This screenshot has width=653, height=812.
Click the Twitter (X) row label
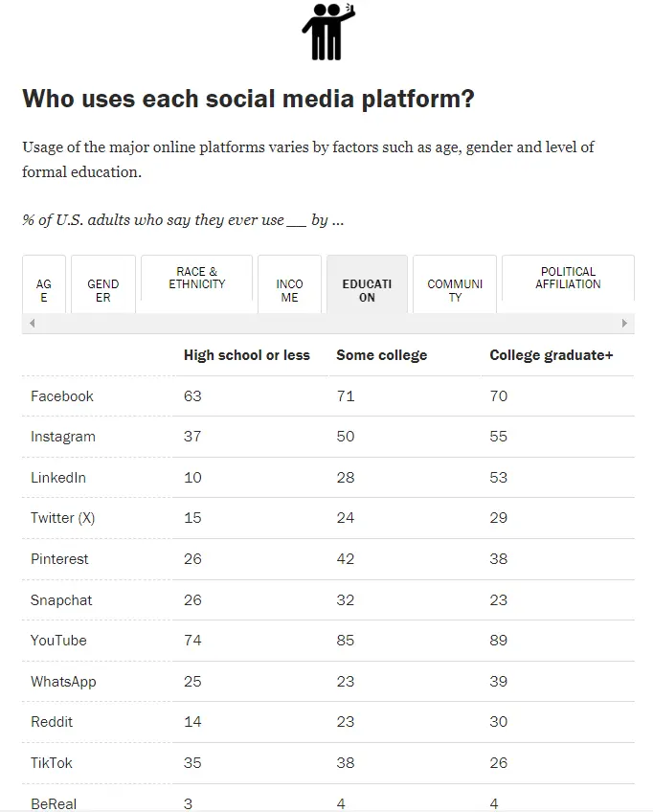click(63, 518)
